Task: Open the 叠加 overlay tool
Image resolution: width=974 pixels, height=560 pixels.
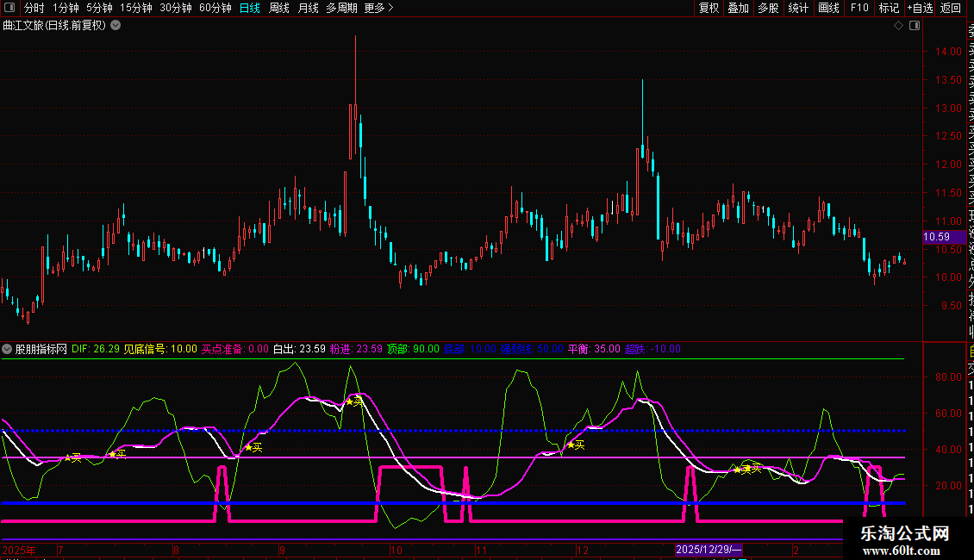Action: (738, 8)
